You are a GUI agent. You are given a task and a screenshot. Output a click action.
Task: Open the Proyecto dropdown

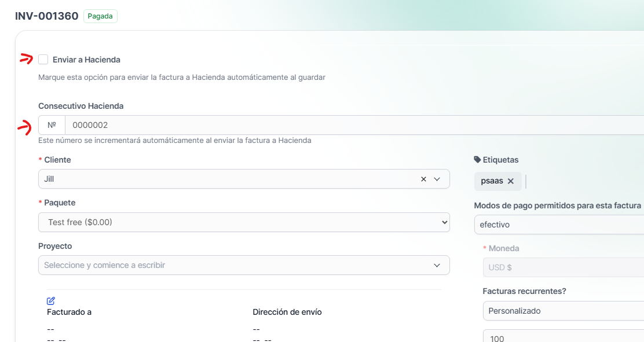(x=244, y=265)
